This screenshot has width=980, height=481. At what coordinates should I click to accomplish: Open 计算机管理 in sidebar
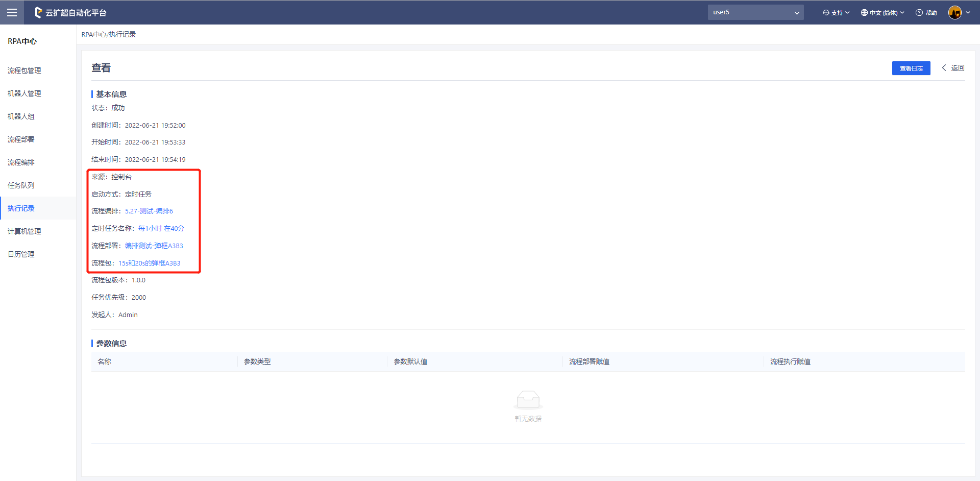pyautogui.click(x=24, y=231)
